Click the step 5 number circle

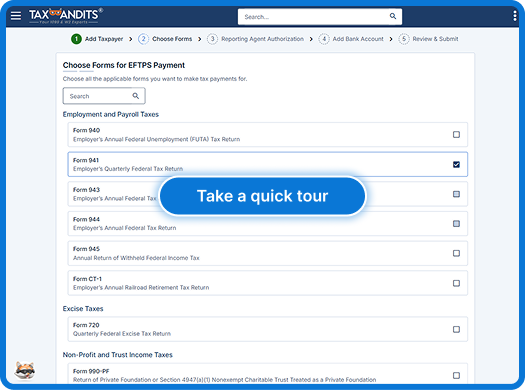pyautogui.click(x=404, y=39)
